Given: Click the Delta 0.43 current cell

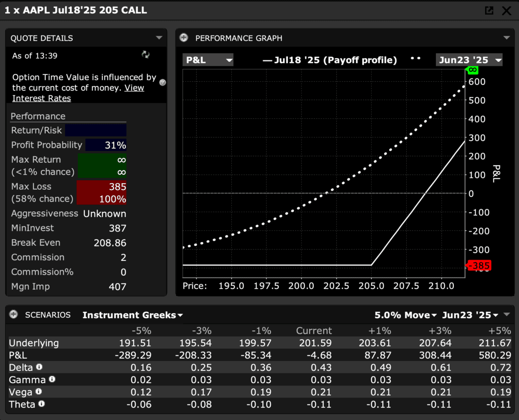Looking at the screenshot, I should [321, 367].
